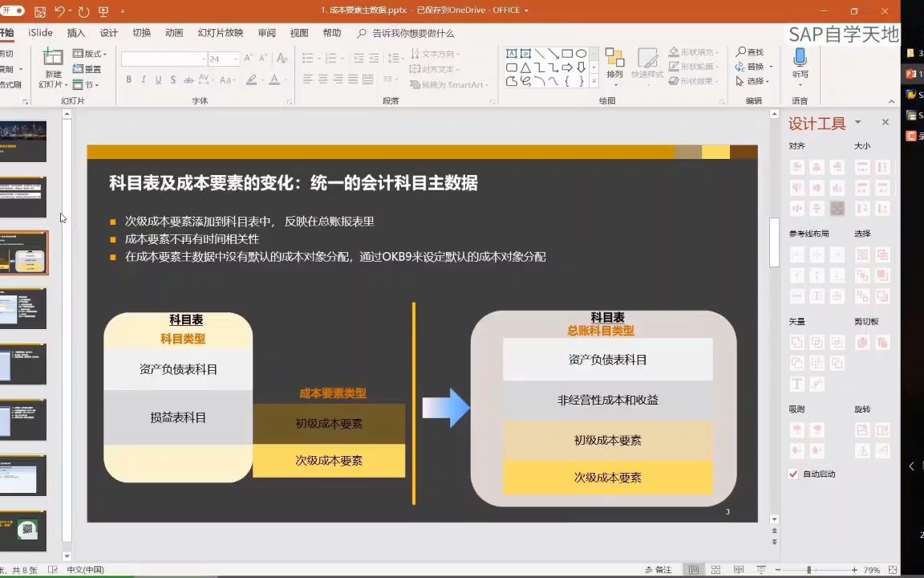Click the underline icon in Font group
This screenshot has height=578, width=924.
point(158,79)
